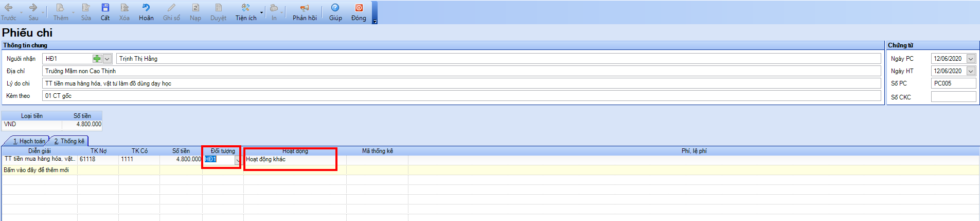The width and height of the screenshot is (980, 221).
Task: Click 'Bấm vào đây để thêm mới' row
Action: [36, 170]
